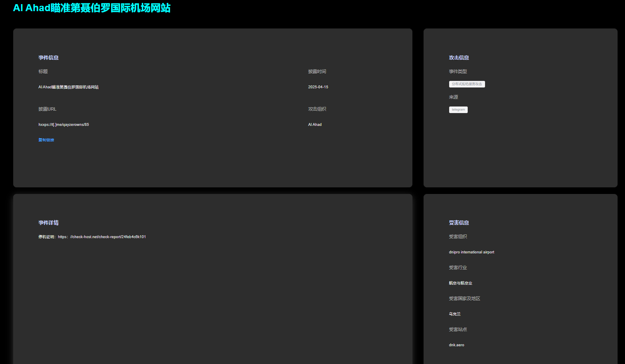Click victim organization dnipro international airport

(471, 252)
